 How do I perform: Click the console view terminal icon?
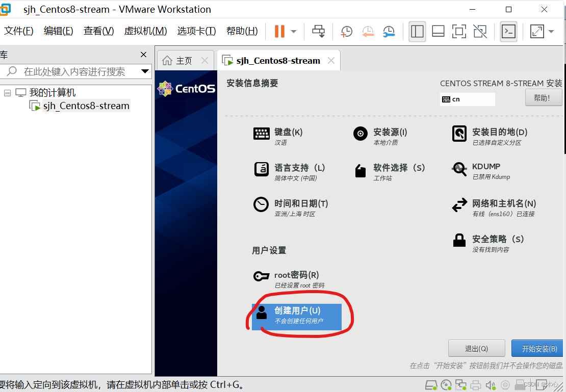tap(508, 32)
